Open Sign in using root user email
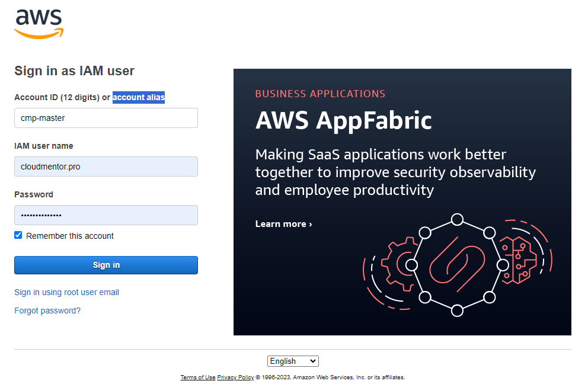588x384 pixels. (66, 292)
